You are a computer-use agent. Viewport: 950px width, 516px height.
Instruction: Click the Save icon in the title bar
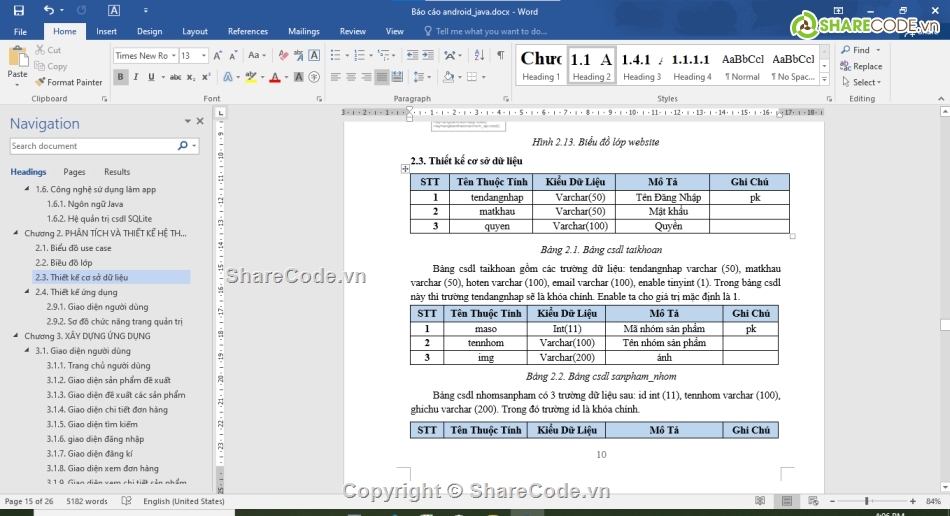(x=18, y=11)
